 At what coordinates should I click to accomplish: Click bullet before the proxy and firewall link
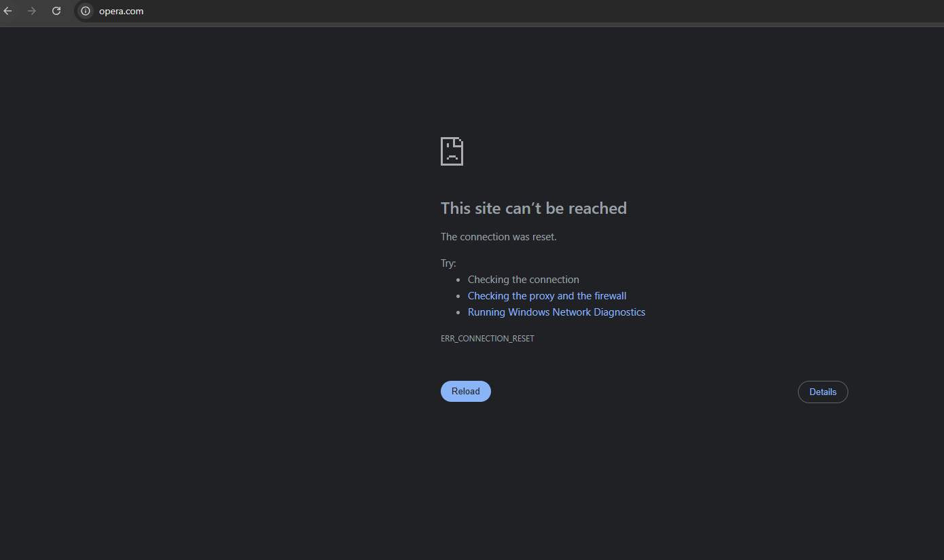click(458, 297)
